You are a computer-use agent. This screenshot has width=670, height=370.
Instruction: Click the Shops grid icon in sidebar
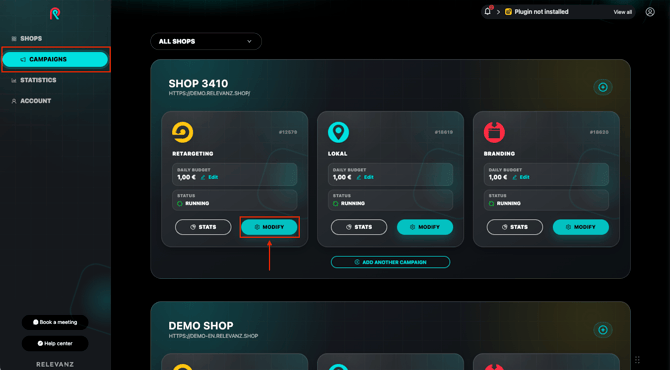(14, 39)
